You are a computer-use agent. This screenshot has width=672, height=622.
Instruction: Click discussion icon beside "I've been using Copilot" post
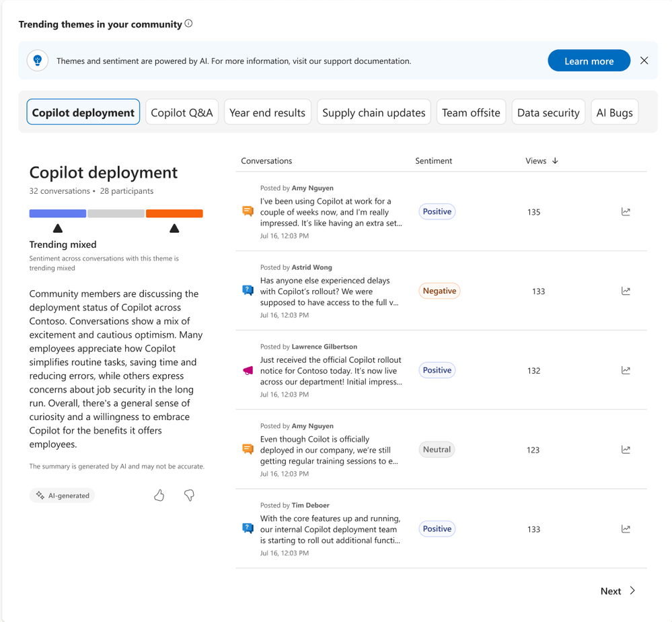[x=248, y=211]
